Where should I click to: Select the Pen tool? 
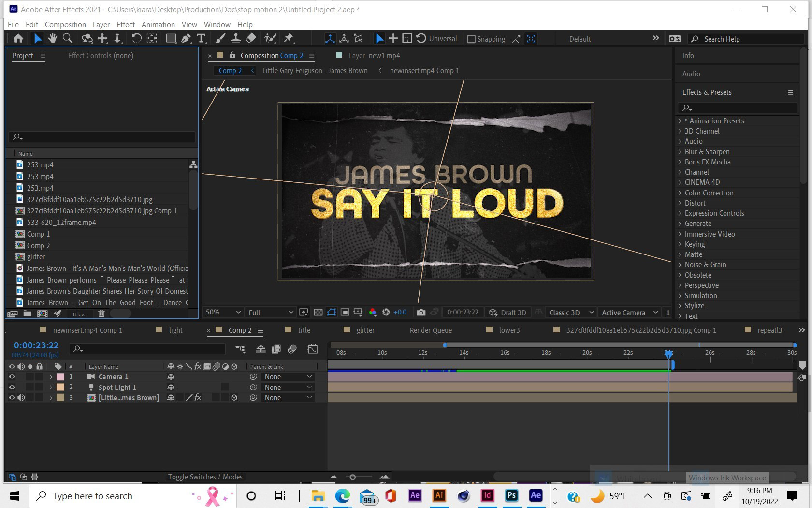point(186,39)
